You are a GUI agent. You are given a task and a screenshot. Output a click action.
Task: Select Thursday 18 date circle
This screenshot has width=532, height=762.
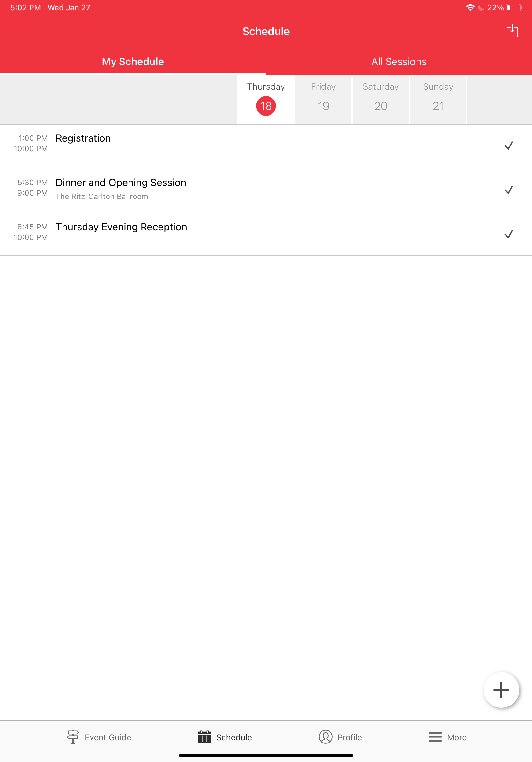(266, 106)
